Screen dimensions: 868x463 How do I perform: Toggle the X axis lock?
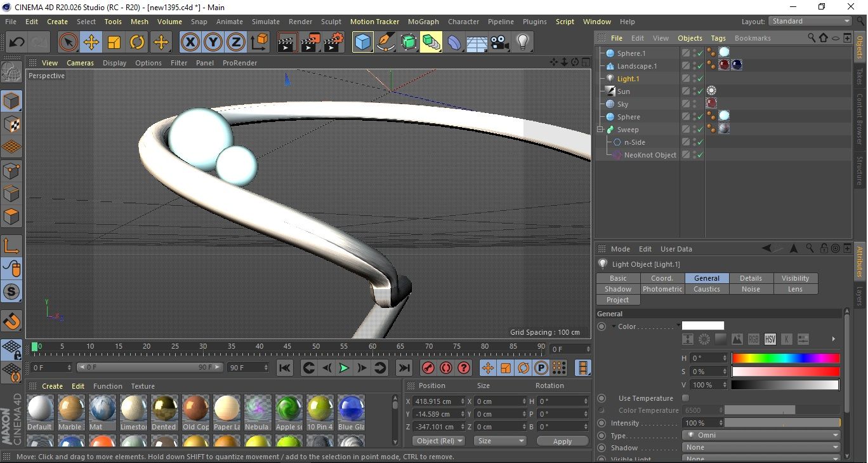tap(190, 43)
